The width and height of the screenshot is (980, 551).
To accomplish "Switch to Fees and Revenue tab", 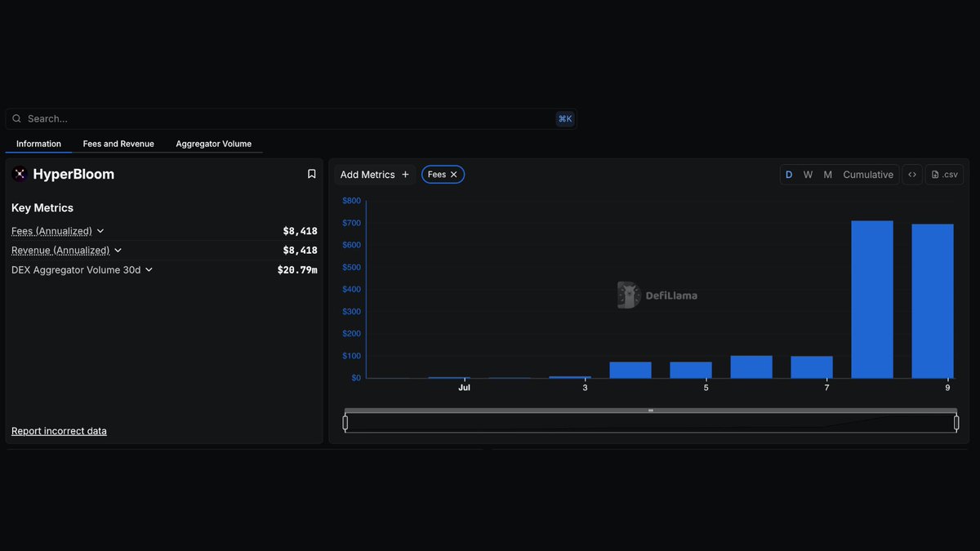I will [x=118, y=144].
